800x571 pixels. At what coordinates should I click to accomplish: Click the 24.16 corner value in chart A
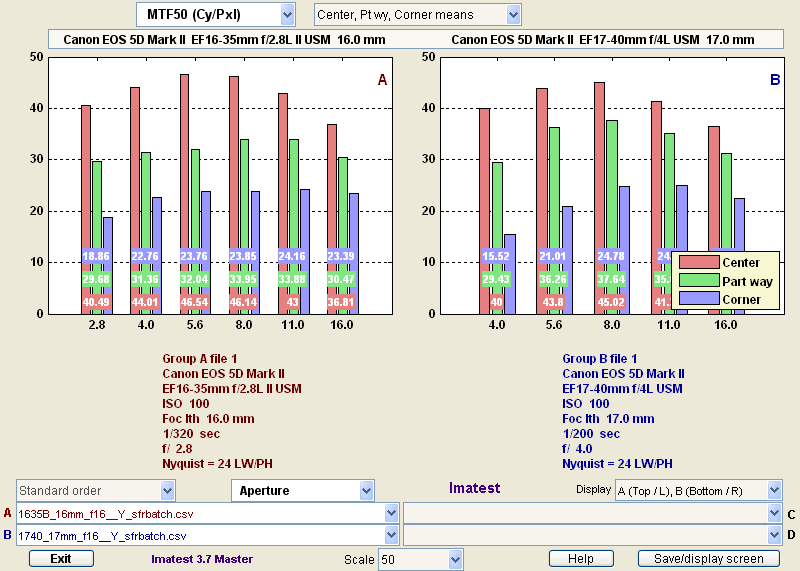292,256
